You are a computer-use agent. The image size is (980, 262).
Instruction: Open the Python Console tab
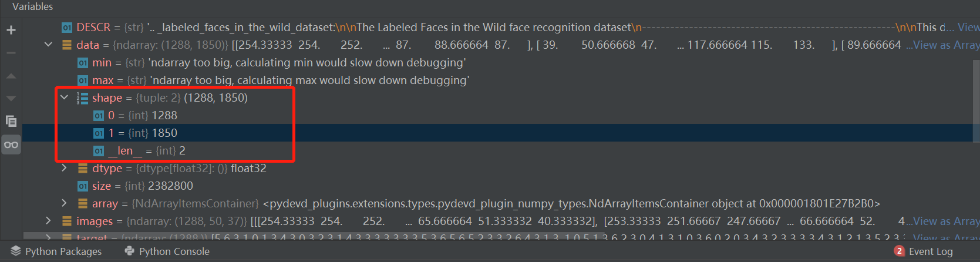click(167, 251)
